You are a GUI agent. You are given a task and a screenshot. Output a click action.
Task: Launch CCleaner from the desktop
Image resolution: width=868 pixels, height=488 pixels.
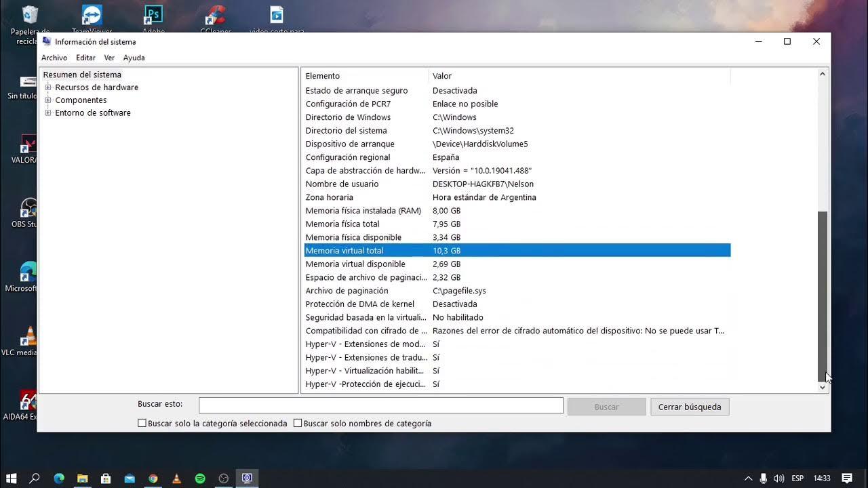coord(215,14)
